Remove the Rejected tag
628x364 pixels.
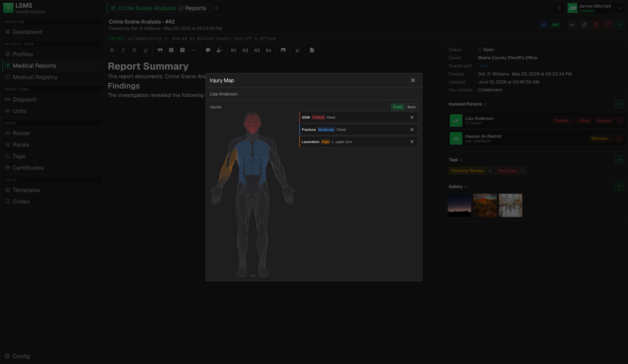(x=523, y=171)
